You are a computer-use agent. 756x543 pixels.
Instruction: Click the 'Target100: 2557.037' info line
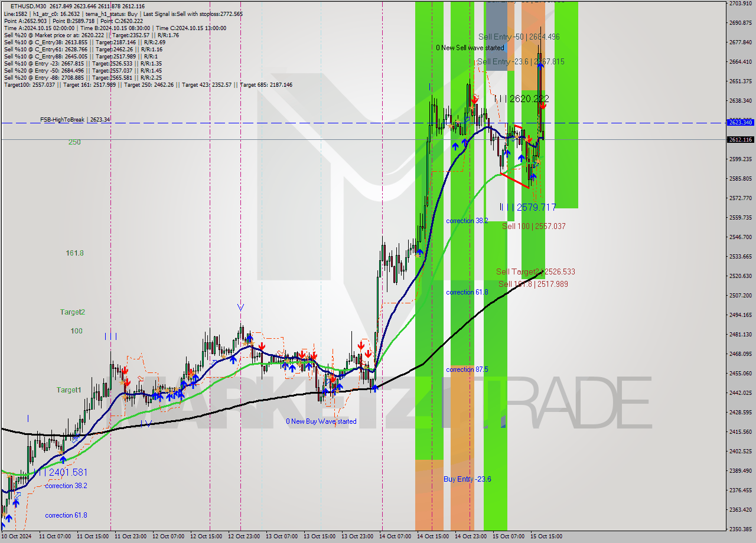148,85
